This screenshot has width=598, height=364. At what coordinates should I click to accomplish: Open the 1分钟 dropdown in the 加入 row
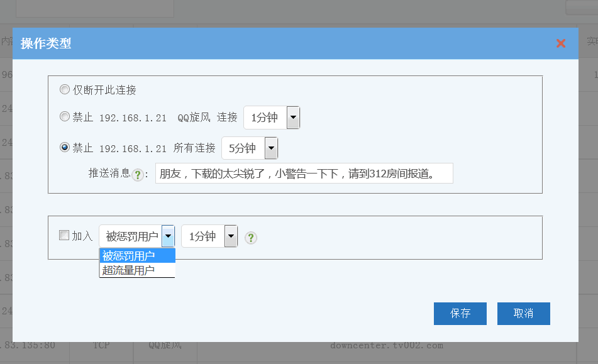coord(231,236)
